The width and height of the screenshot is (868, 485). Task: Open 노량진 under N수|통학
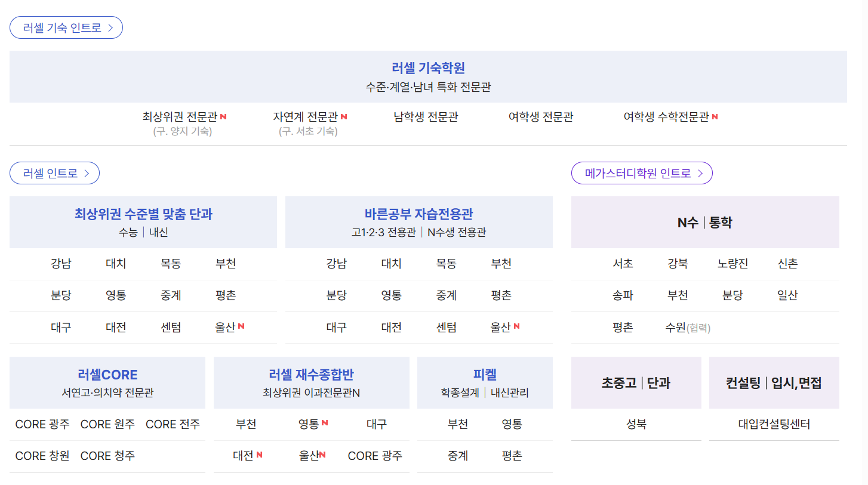pyautogui.click(x=732, y=263)
